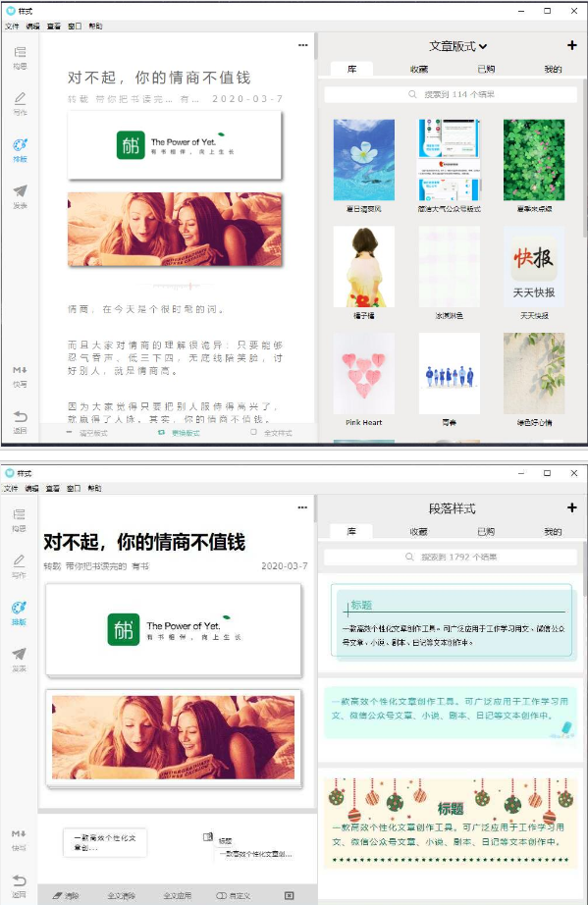Click search field showing 114 results

(x=451, y=94)
